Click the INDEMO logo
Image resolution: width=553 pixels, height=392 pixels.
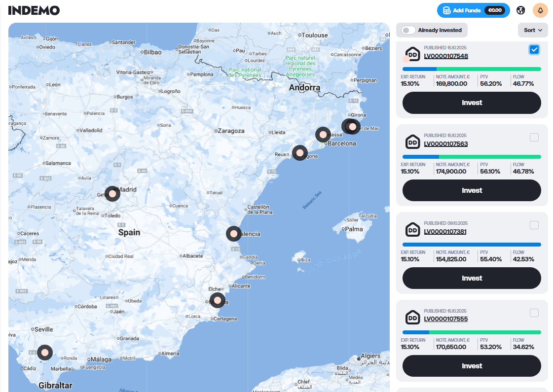point(34,10)
